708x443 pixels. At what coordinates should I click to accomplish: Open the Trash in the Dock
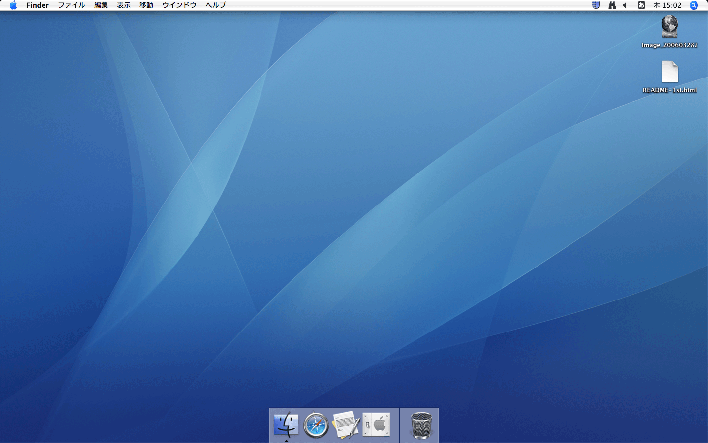(421, 425)
